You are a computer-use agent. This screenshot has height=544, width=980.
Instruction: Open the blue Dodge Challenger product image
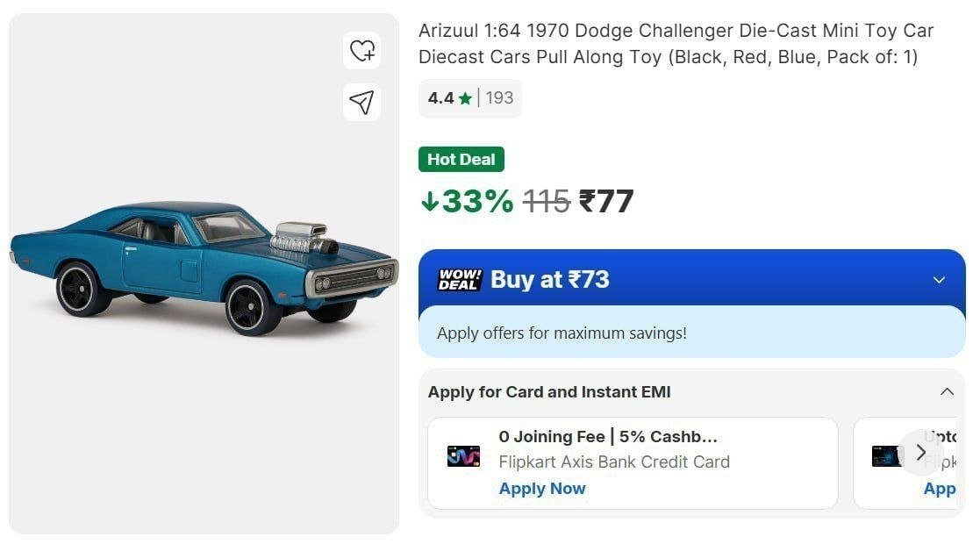[204, 263]
